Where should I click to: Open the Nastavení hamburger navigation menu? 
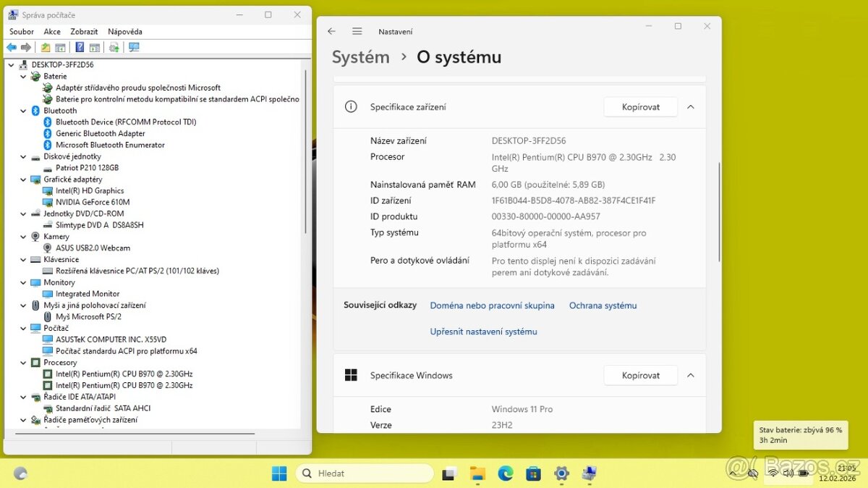click(357, 31)
